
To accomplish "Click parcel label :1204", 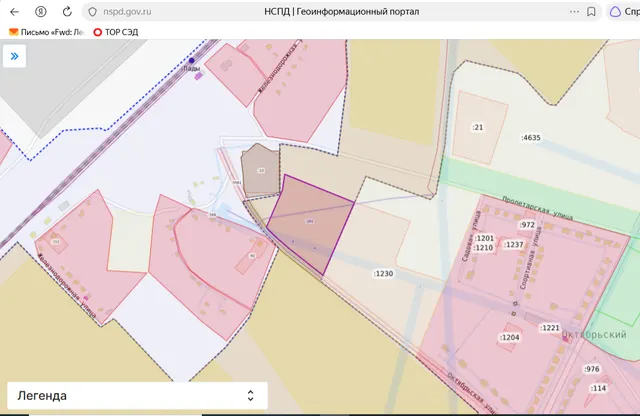I will [x=509, y=337].
